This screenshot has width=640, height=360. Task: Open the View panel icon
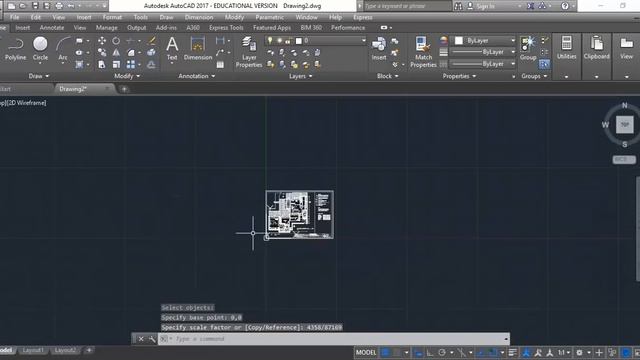coord(626,48)
